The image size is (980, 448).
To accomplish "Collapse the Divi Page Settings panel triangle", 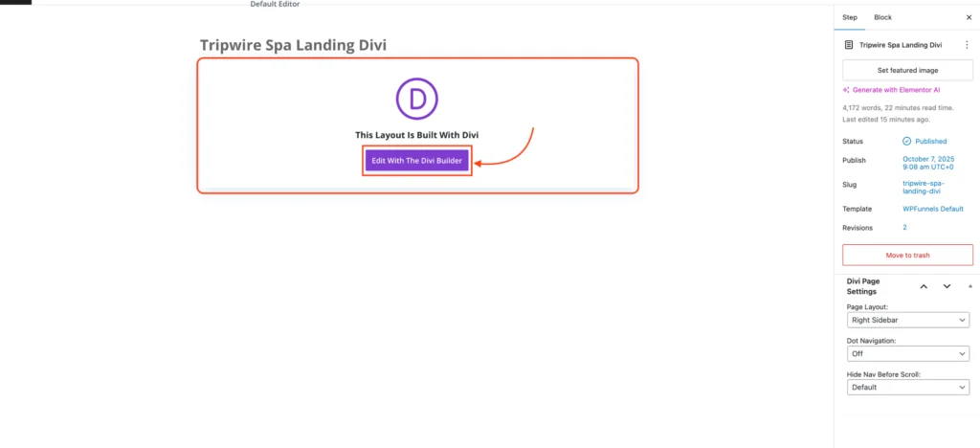I will point(970,285).
